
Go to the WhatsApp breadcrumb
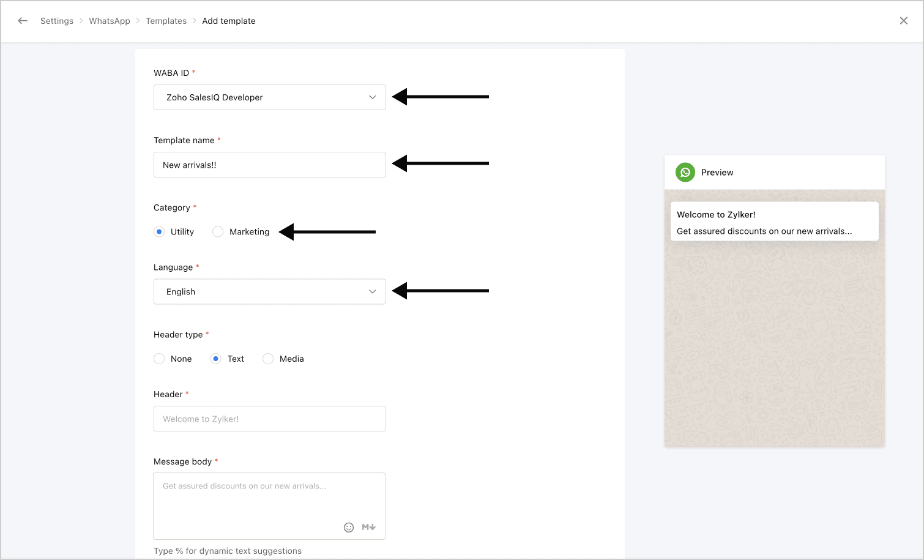pos(110,21)
